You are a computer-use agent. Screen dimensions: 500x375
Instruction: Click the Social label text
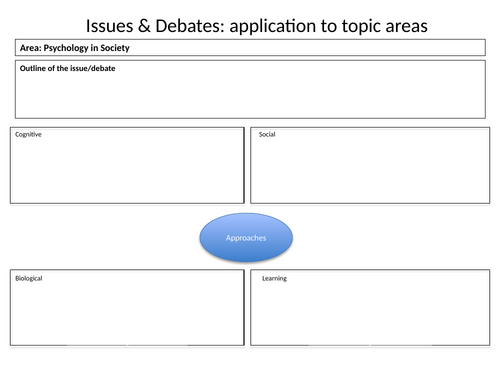tap(267, 134)
